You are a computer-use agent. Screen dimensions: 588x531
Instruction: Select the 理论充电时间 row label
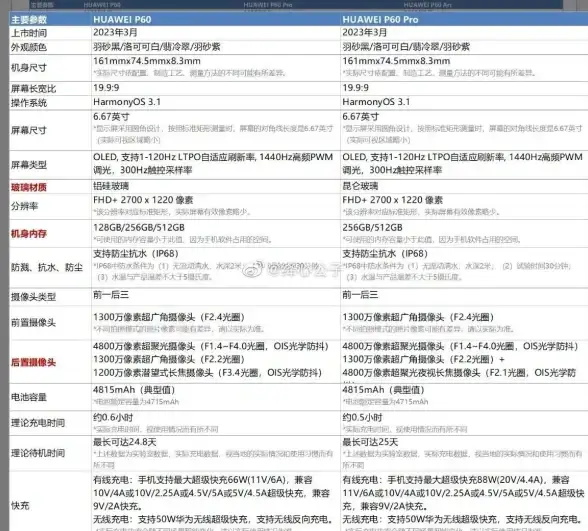coord(38,423)
